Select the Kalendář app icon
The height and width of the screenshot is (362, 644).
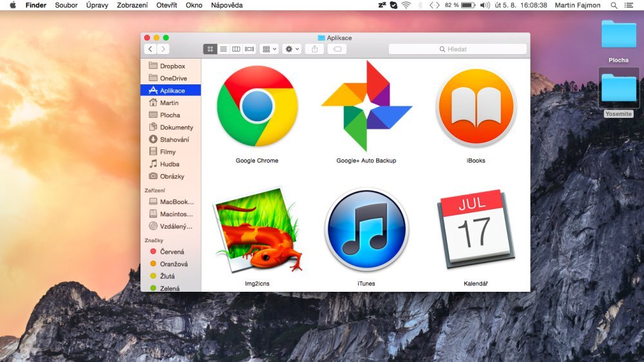[x=475, y=230]
